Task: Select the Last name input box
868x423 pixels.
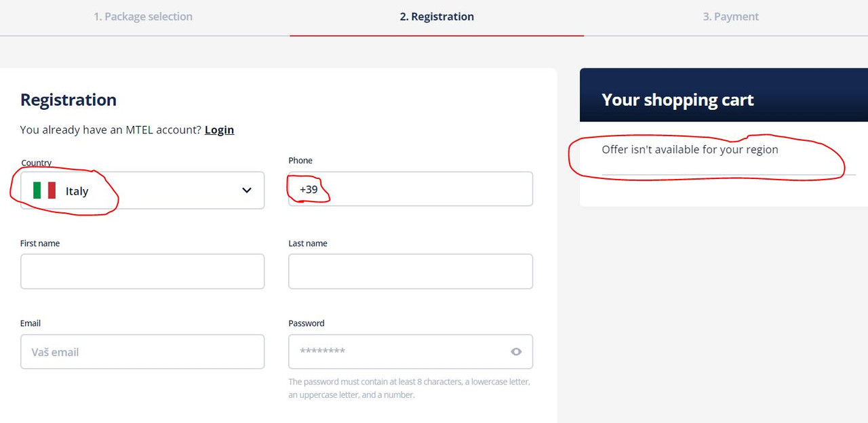Action: (x=411, y=271)
